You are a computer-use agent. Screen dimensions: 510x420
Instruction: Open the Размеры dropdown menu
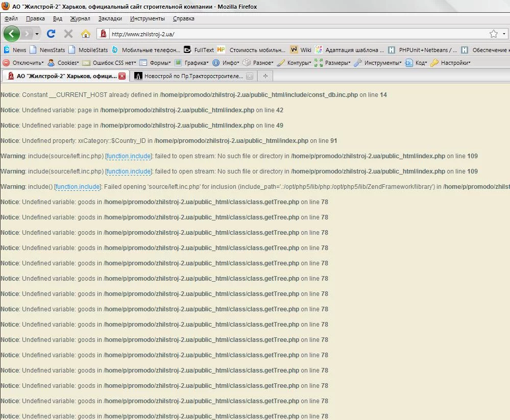point(333,63)
